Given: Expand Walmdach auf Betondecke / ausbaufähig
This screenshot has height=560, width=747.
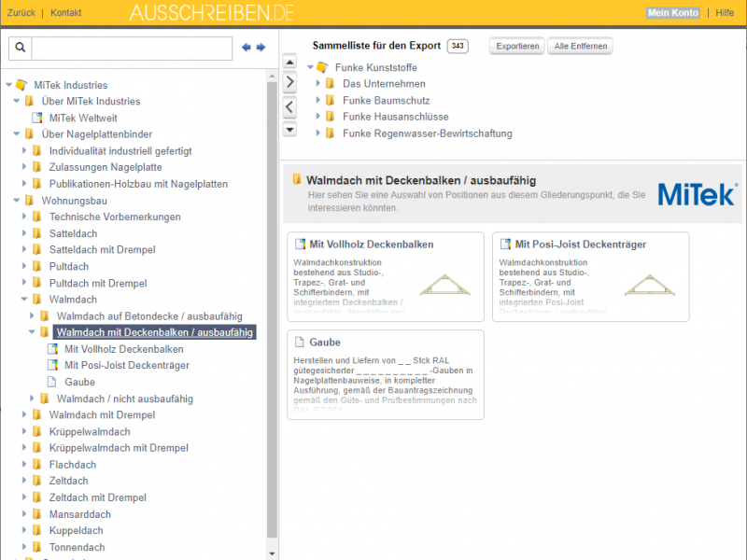Looking at the screenshot, I should (32, 315).
